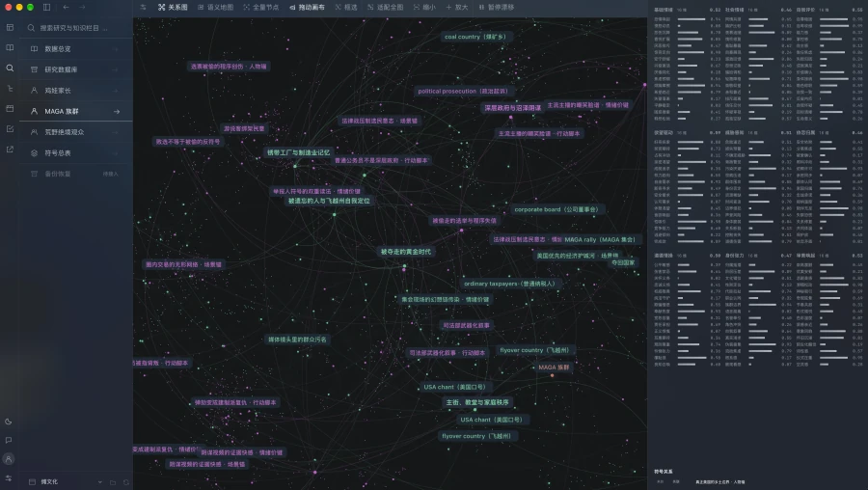
Task: Click the arrow beside 荒野绝境观众
Action: (117, 132)
